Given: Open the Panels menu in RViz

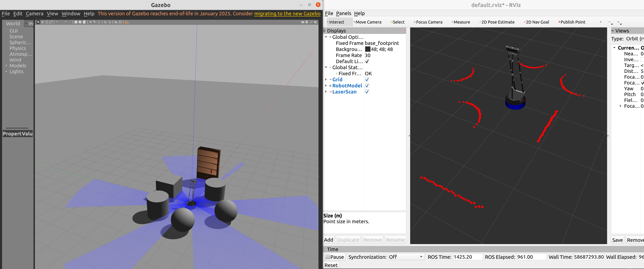Looking at the screenshot, I should (343, 13).
